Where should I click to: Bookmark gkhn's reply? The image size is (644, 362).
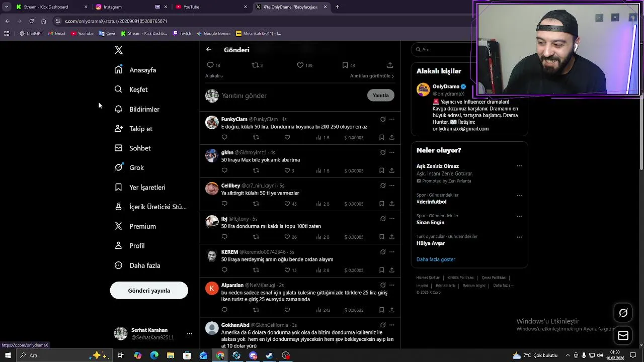point(382,170)
